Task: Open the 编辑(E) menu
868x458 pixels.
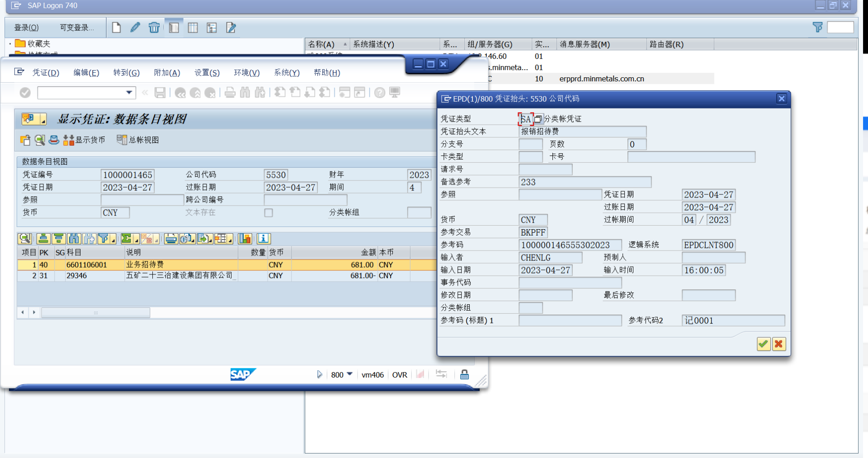Action: (x=86, y=73)
